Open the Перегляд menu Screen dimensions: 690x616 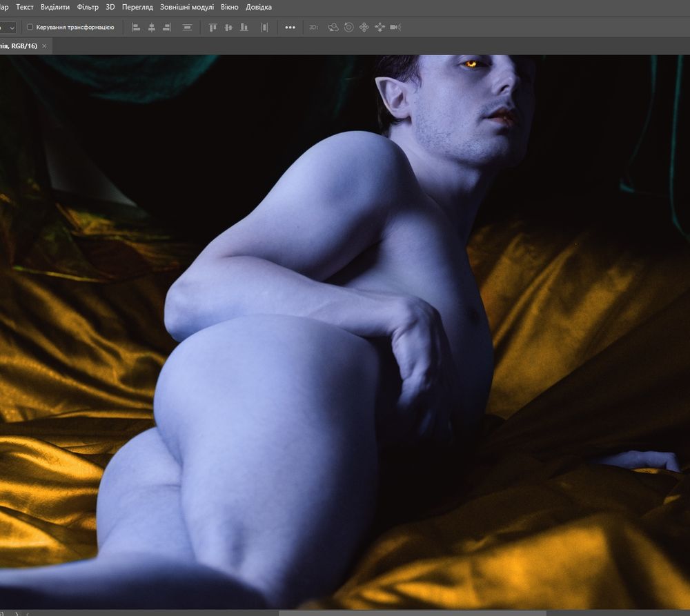click(137, 7)
